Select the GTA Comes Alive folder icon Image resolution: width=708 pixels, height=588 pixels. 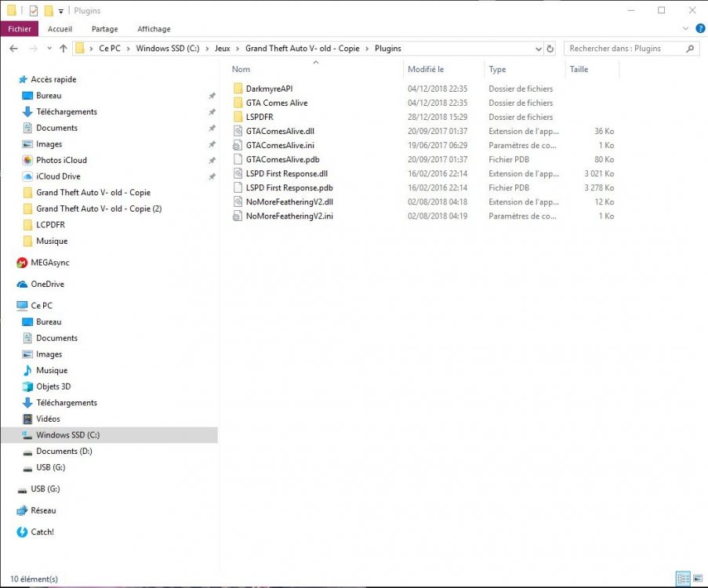pos(238,103)
